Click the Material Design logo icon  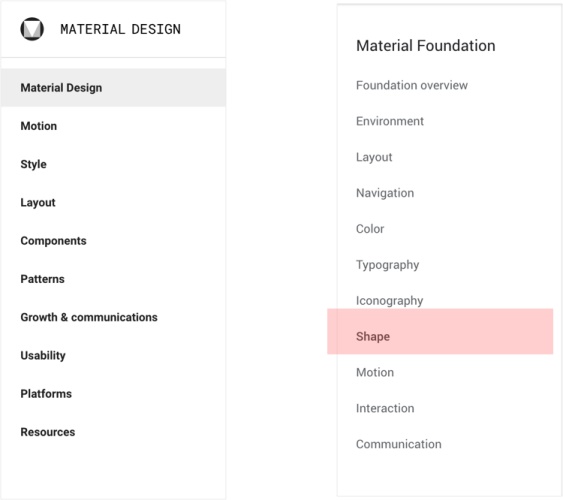pyautogui.click(x=32, y=29)
